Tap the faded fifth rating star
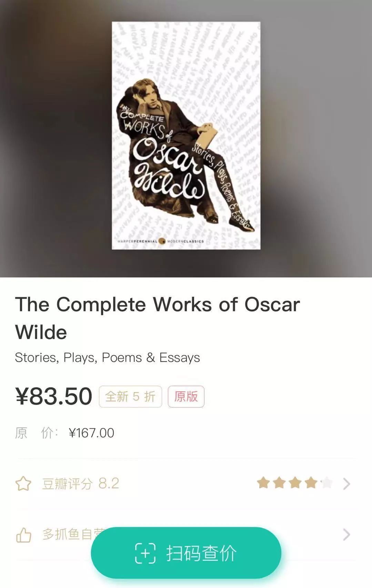This screenshot has width=372, height=588. pyautogui.click(x=326, y=483)
